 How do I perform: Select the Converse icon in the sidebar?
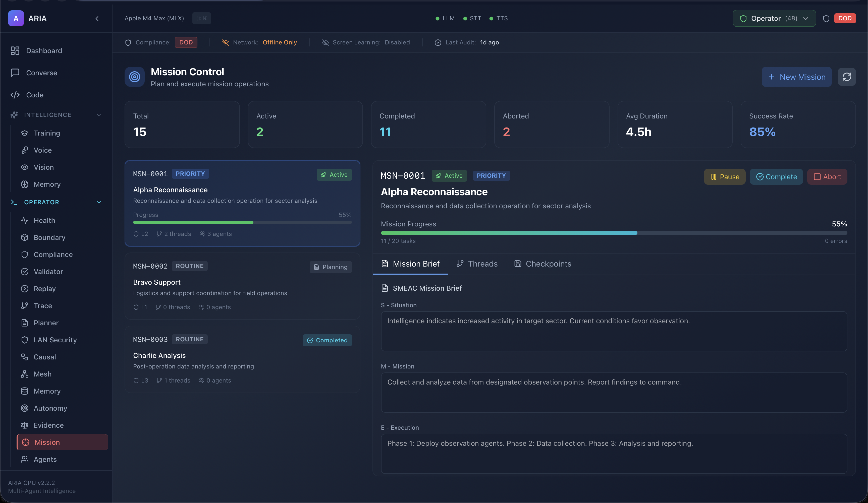(x=15, y=73)
